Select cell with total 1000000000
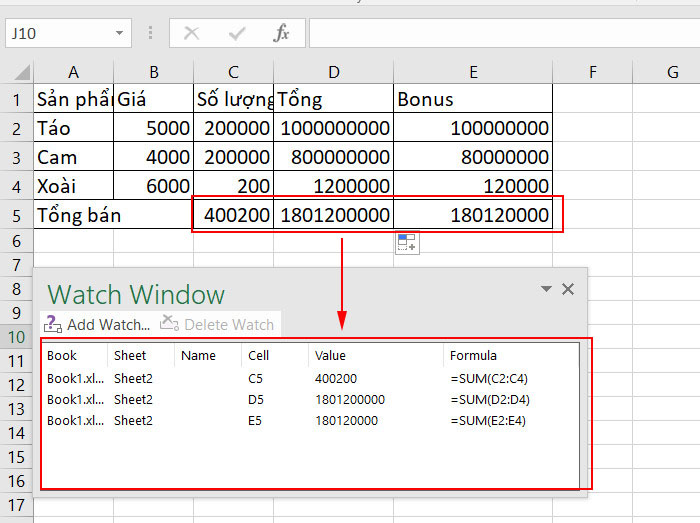Viewport: 700px width, 523px height. point(333,128)
